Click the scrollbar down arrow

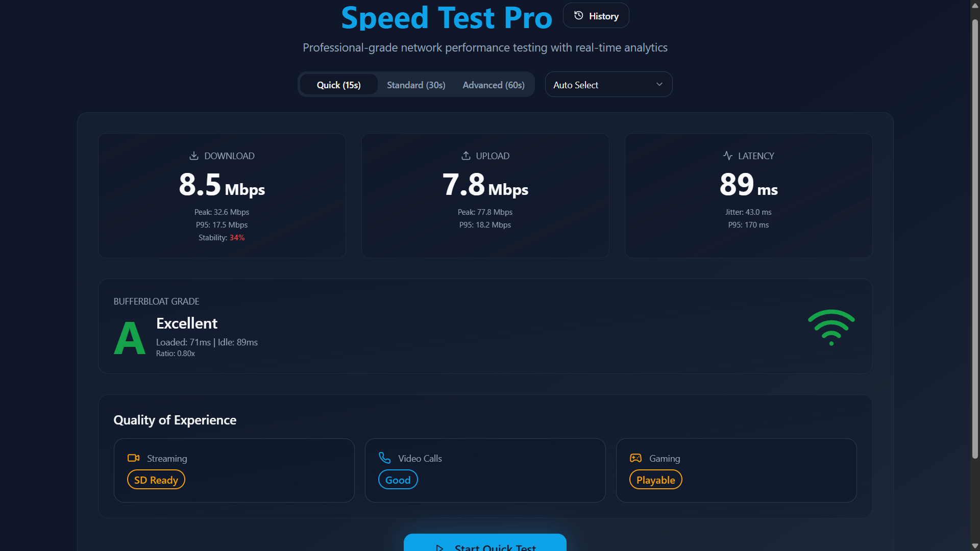[x=975, y=546]
